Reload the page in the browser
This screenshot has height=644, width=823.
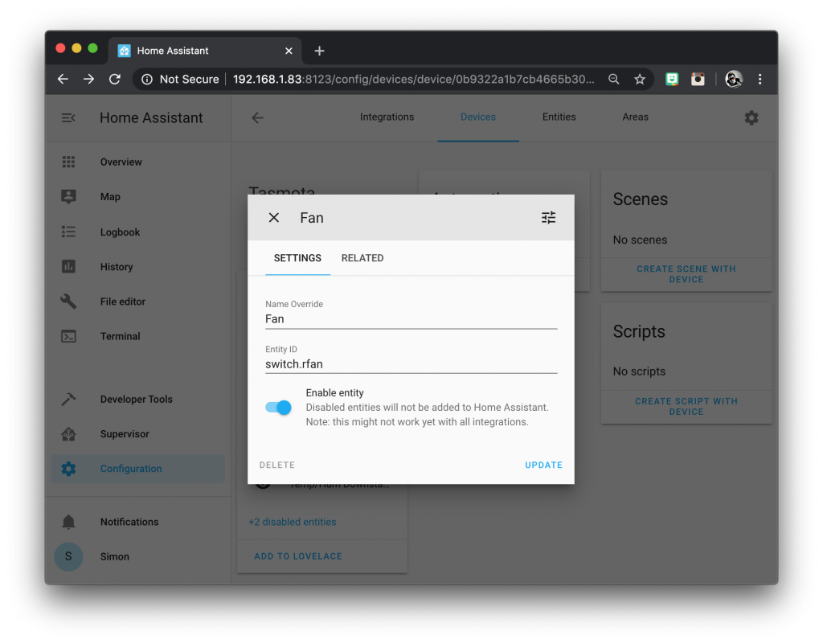tap(115, 80)
